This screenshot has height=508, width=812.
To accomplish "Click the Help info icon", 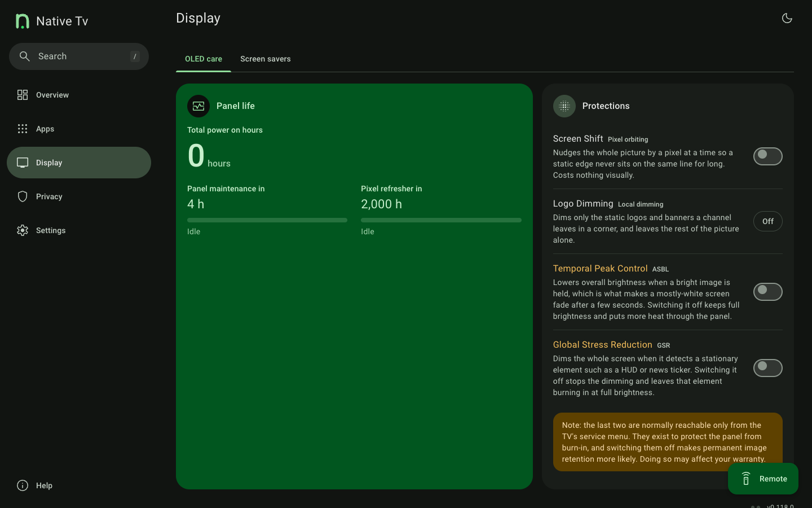I will tap(23, 485).
